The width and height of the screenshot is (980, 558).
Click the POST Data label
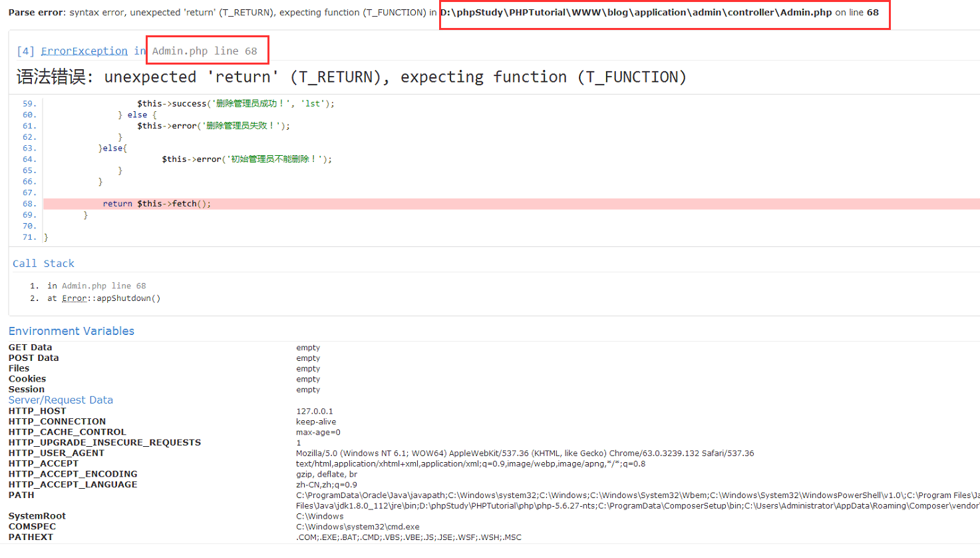click(x=33, y=358)
